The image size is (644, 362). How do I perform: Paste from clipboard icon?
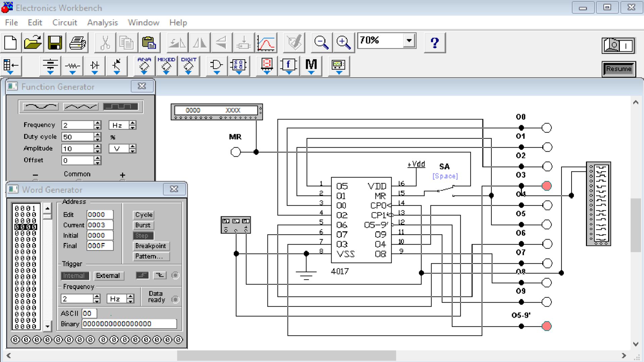coord(149,43)
